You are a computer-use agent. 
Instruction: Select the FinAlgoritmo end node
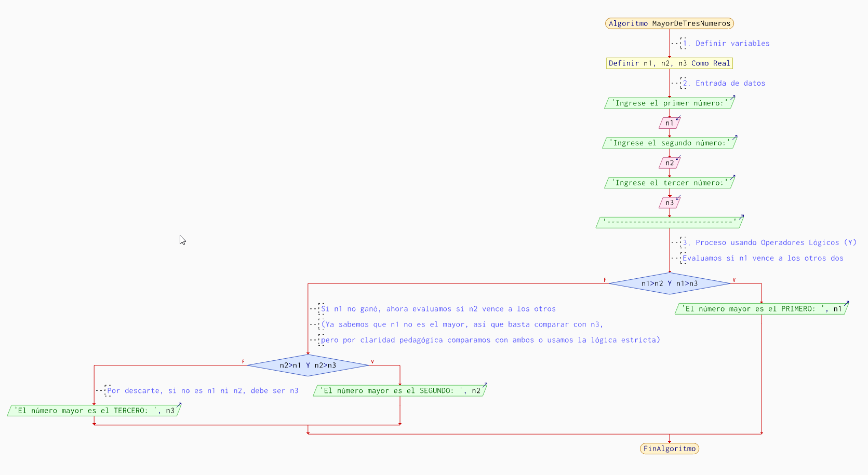coord(669,449)
